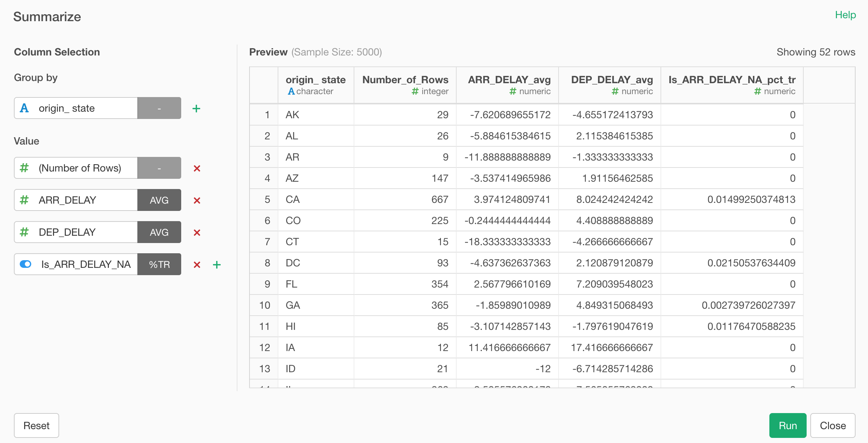The height and width of the screenshot is (443, 868).
Task: Open AVG aggregation dropdown for ARR_DELAY
Action: tap(159, 200)
